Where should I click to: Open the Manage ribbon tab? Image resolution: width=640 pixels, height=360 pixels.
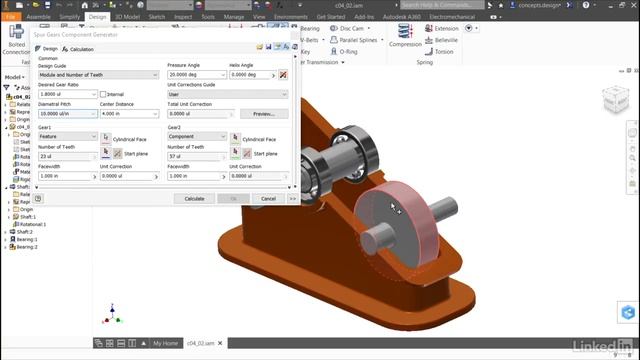coord(233,17)
